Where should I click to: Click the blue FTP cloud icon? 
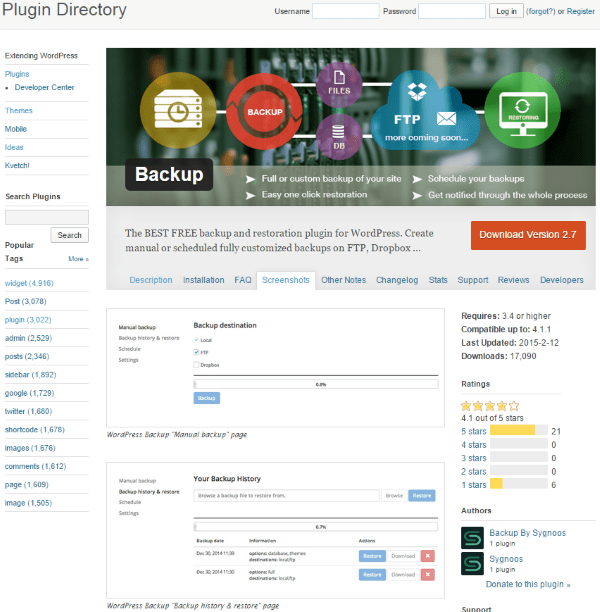tap(426, 111)
